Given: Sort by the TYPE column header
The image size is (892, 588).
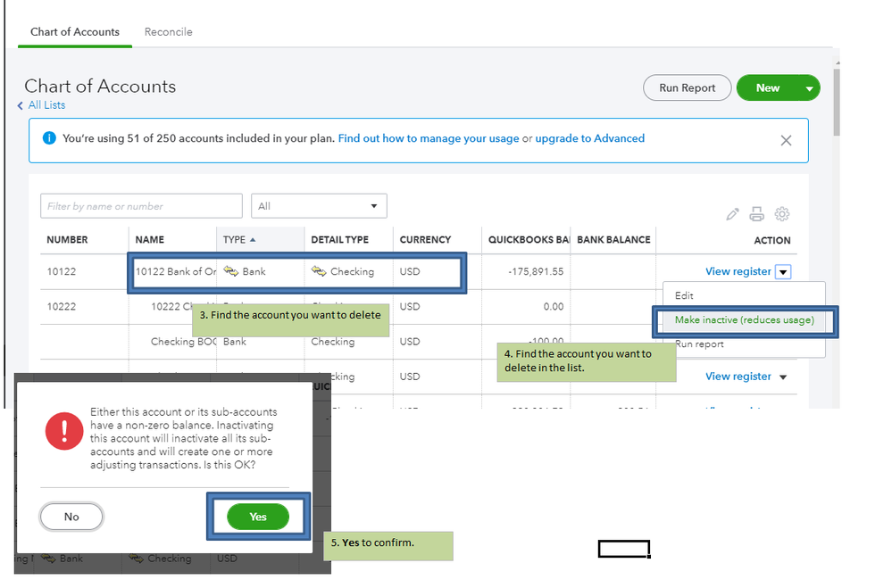Looking at the screenshot, I should 239,239.
